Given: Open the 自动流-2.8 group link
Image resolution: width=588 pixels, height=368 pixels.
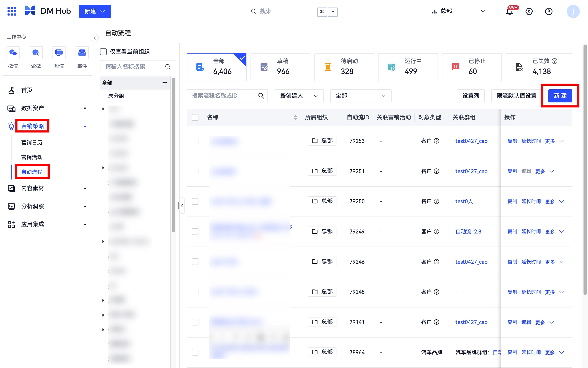Looking at the screenshot, I should tap(468, 231).
